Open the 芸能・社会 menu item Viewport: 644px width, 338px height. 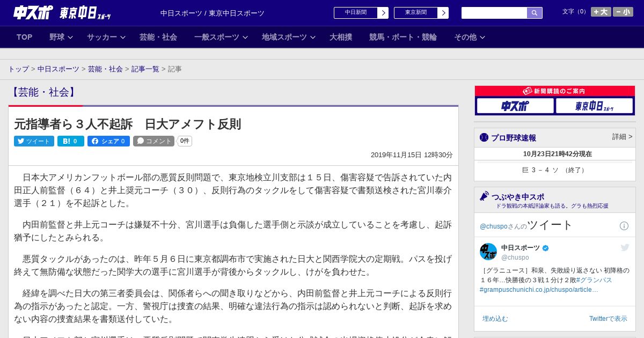pos(158,37)
